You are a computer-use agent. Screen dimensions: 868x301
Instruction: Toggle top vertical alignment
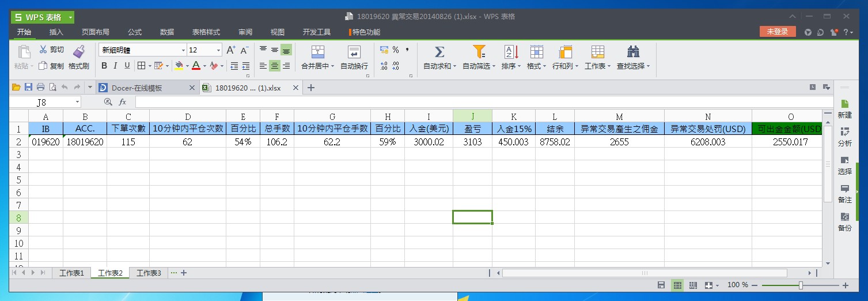(263, 50)
